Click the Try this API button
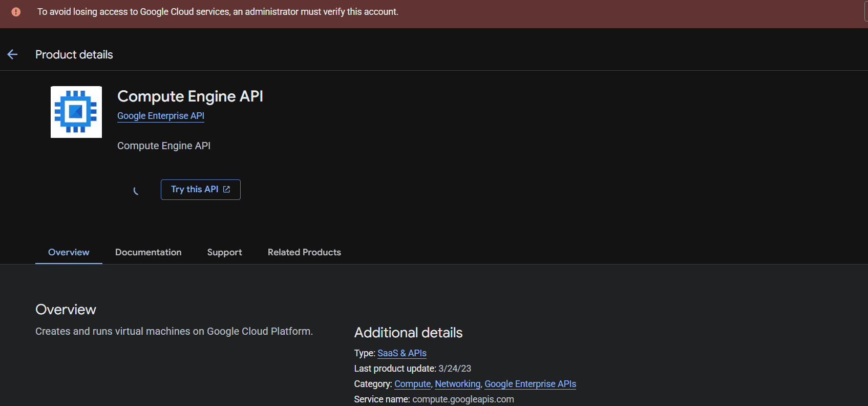Viewport: 868px width, 406px height. click(x=201, y=190)
